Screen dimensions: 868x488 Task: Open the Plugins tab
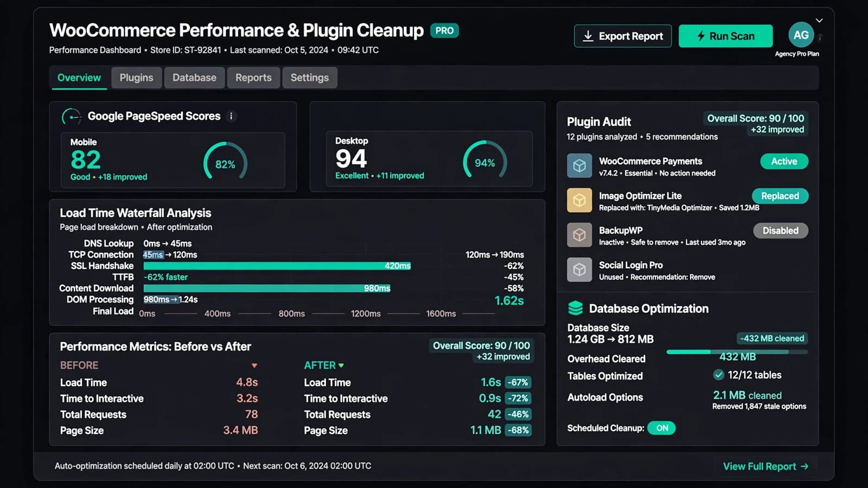[x=136, y=78]
